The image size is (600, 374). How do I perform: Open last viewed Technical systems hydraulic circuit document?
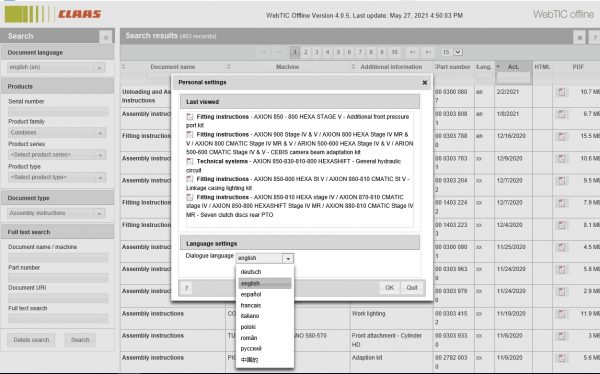point(293,165)
